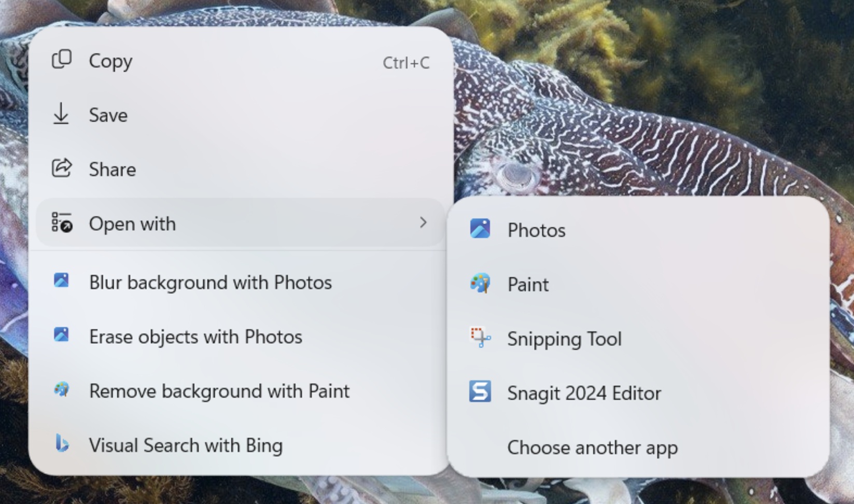Image resolution: width=854 pixels, height=504 pixels.
Task: Choose Save in the context menu
Action: click(240, 115)
